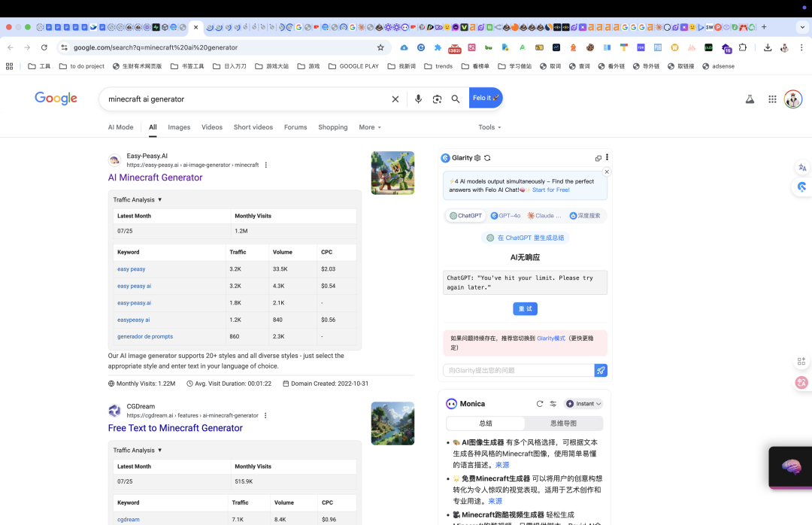
Task: Switch to Videos results tab
Action: pyautogui.click(x=212, y=127)
